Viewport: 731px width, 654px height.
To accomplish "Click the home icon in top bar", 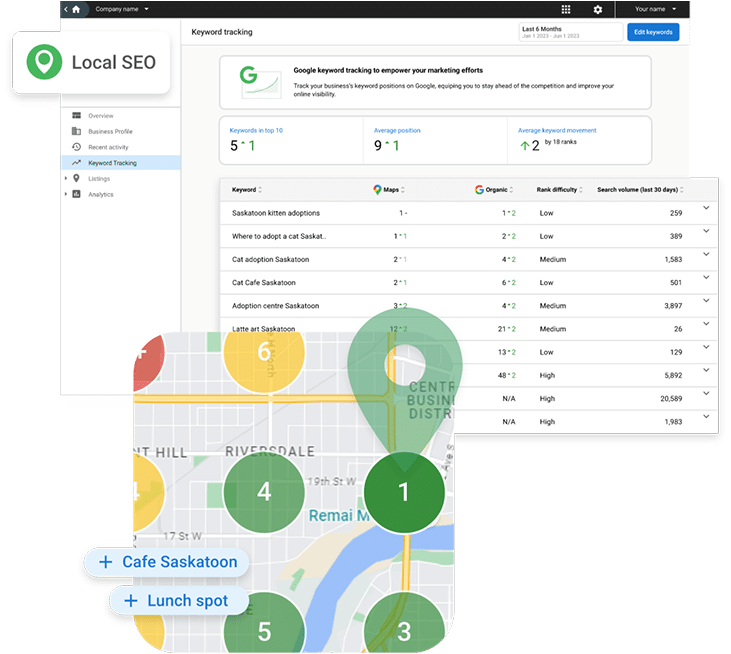I will click(76, 9).
